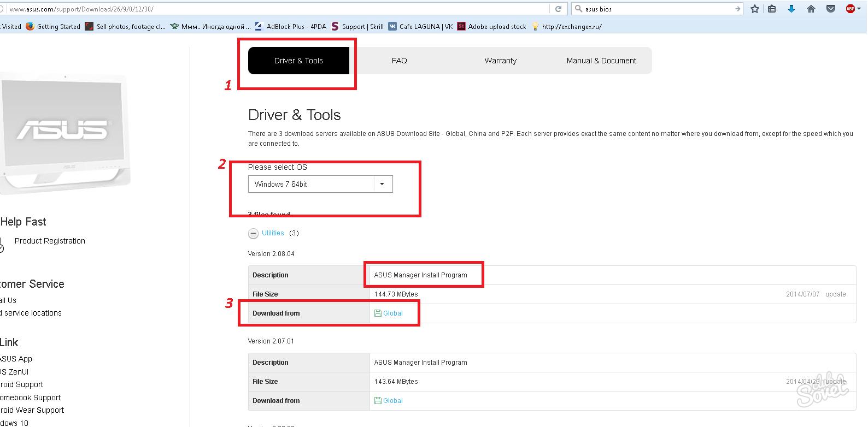
Task: Select the Driver & Tools tab
Action: point(298,61)
